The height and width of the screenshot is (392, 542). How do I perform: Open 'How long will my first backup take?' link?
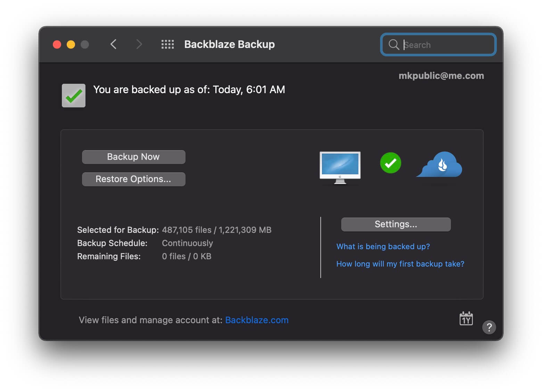pyautogui.click(x=400, y=264)
